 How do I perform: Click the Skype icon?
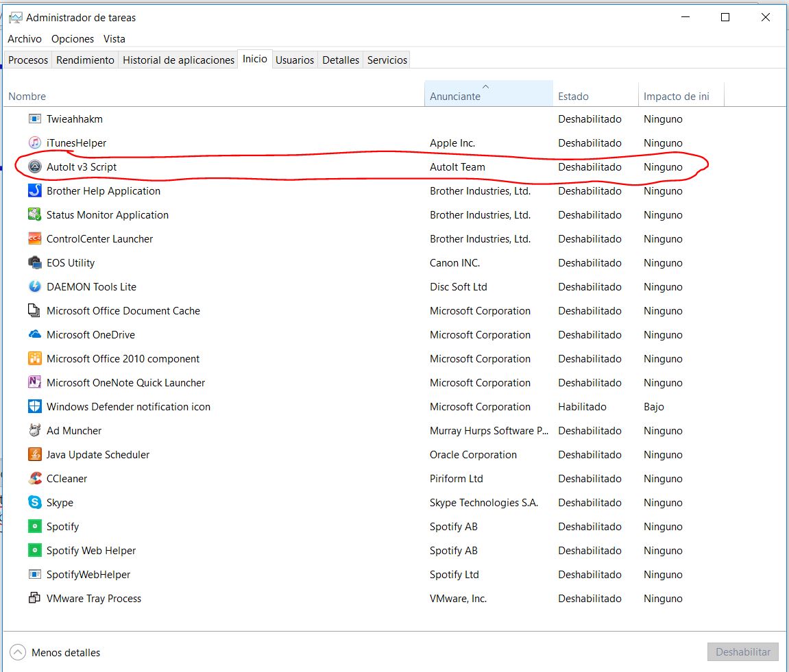(35, 502)
